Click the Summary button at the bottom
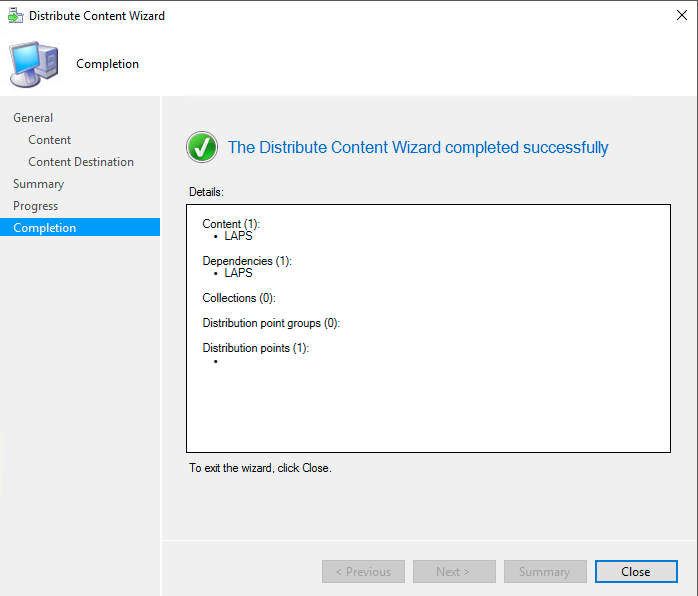Viewport: 698px width, 596px height. tap(545, 572)
